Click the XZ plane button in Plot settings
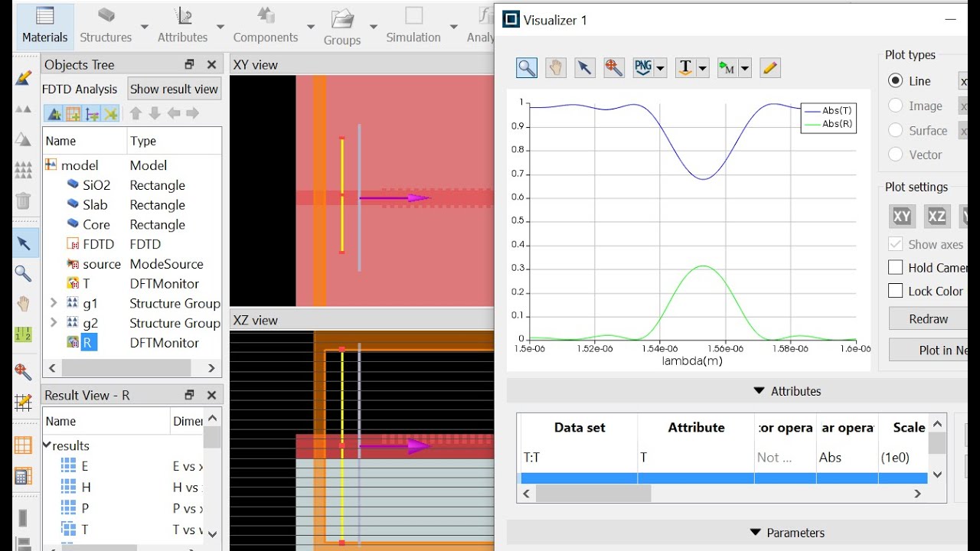Image resolution: width=980 pixels, height=551 pixels. [x=936, y=217]
